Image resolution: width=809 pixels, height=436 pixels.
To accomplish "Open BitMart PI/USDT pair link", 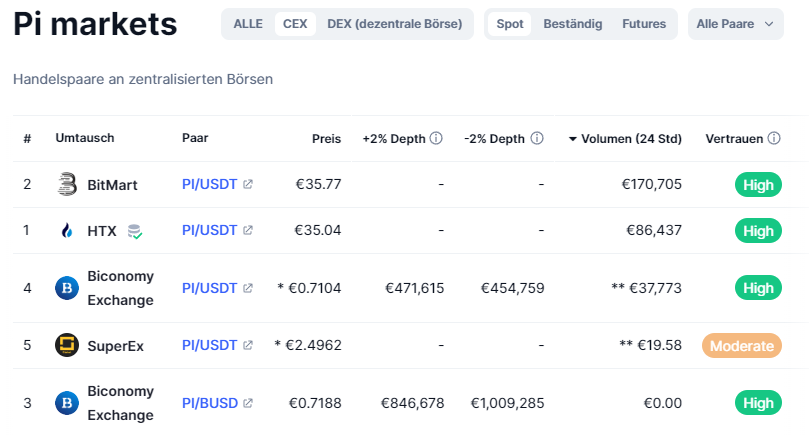I will 209,184.
